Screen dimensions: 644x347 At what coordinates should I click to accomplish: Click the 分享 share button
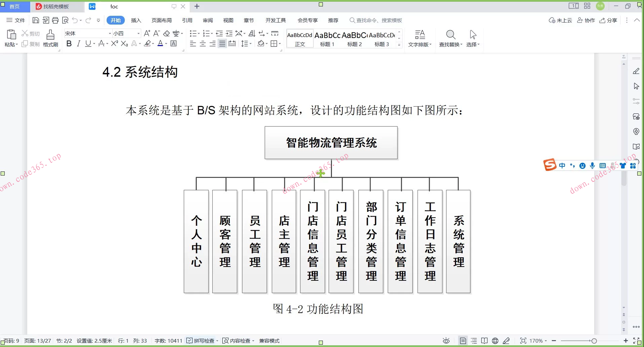(609, 20)
